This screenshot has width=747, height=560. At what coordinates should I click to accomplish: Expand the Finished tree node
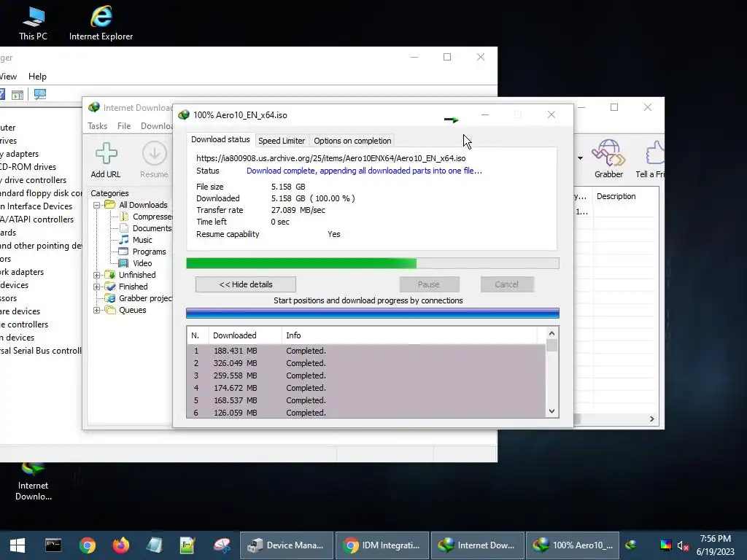[97, 287]
